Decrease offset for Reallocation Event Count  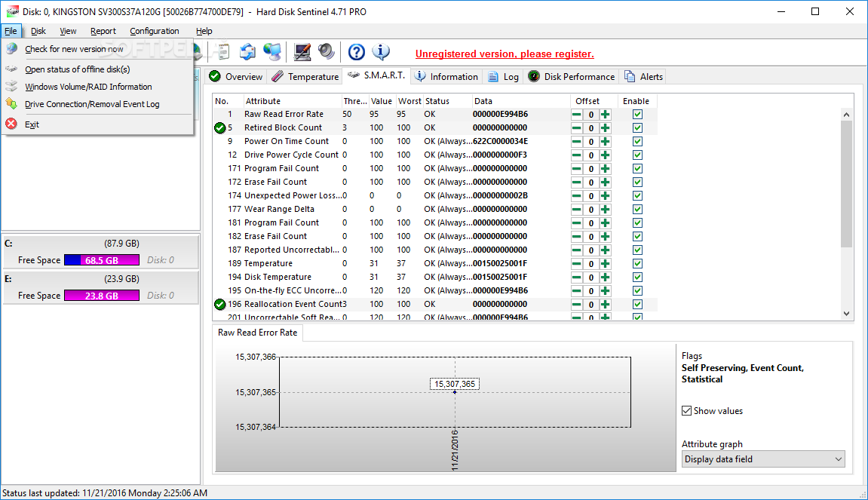[576, 305]
